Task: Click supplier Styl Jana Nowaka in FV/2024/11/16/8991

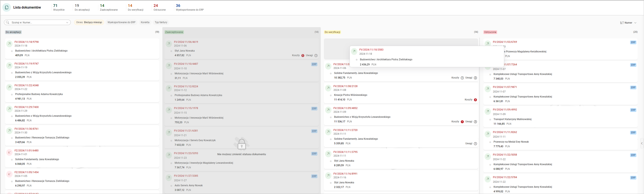Action: 344,183
